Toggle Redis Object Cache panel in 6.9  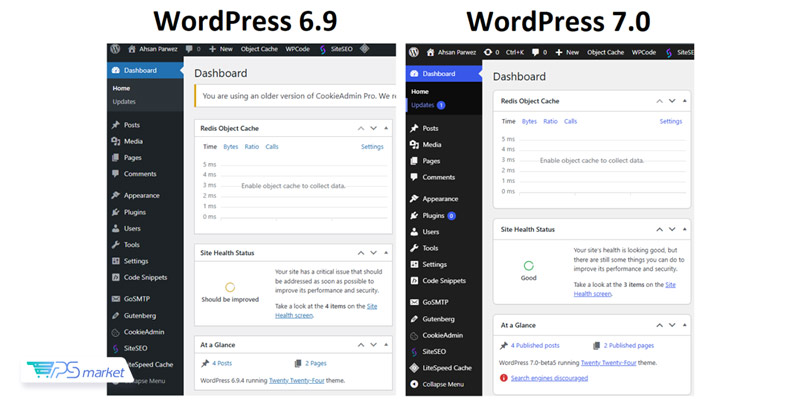coord(386,129)
